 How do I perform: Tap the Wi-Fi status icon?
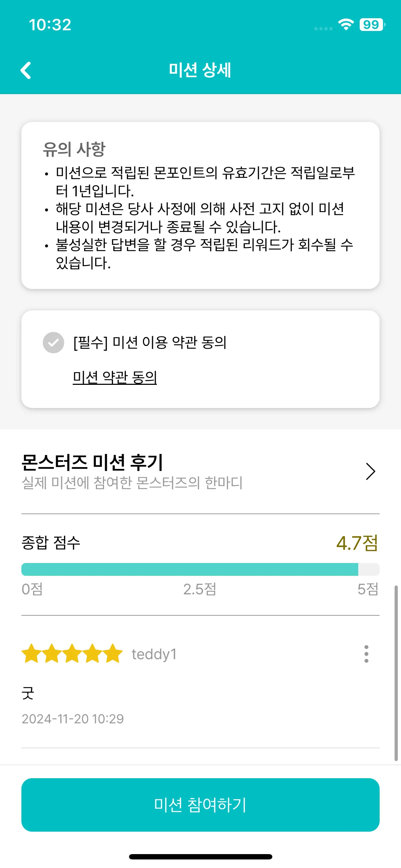coord(346,25)
